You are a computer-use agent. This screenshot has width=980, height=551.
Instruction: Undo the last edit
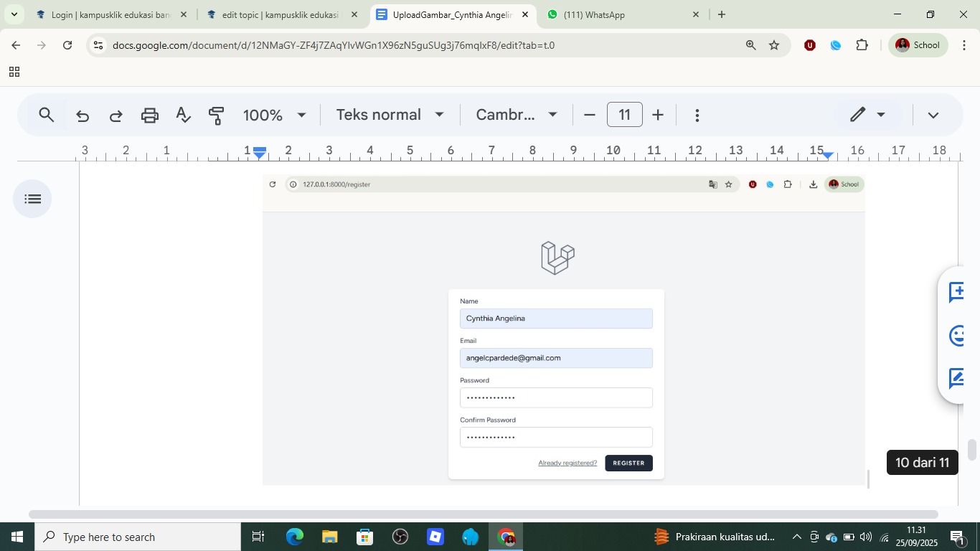83,115
